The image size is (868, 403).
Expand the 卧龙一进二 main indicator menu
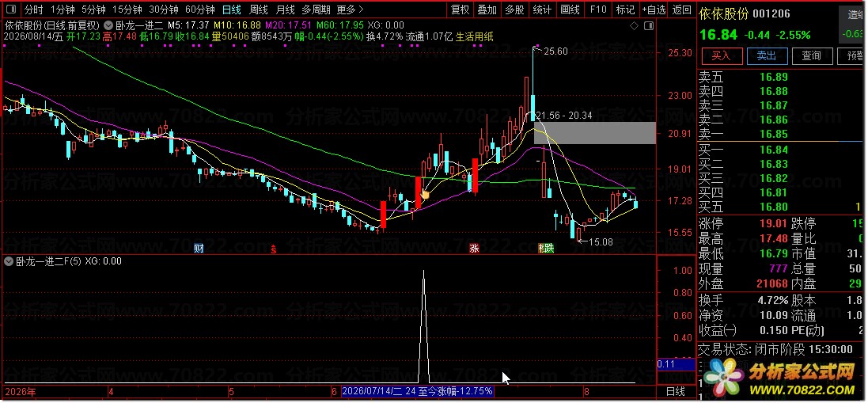tap(109, 25)
